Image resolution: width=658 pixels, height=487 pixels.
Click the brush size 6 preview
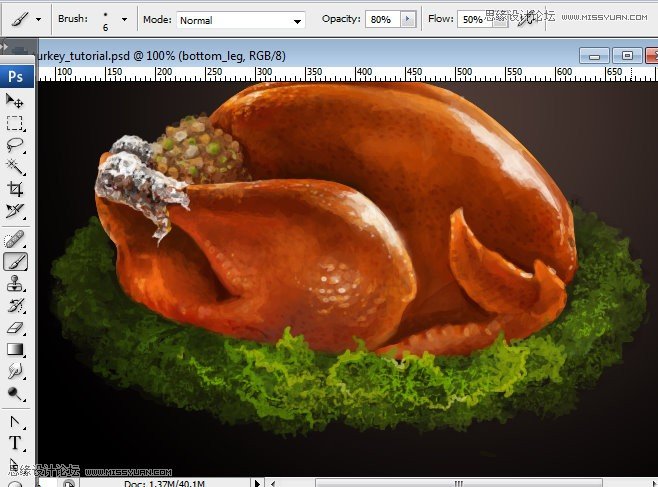point(105,21)
